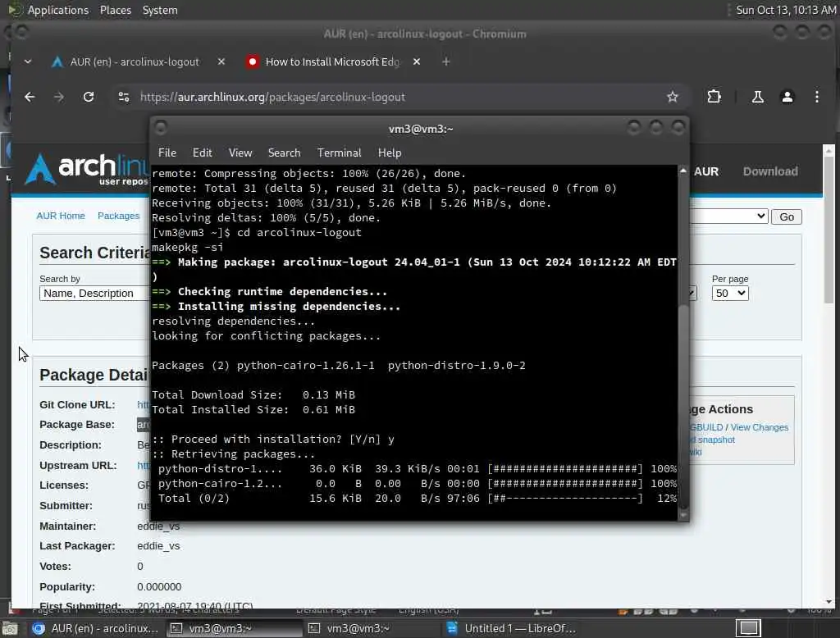Image resolution: width=840 pixels, height=638 pixels.
Task: Click the top panel distro logo icon
Action: (x=15, y=10)
